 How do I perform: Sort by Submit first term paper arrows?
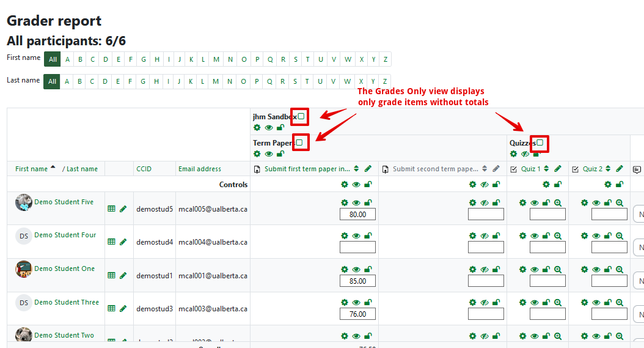(x=357, y=169)
